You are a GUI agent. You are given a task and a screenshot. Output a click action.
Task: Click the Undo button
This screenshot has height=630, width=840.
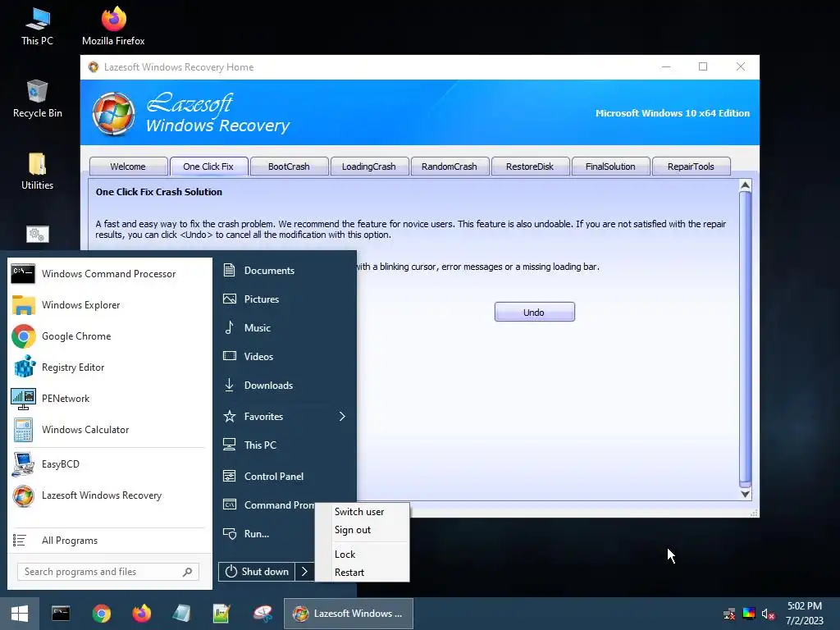click(535, 313)
